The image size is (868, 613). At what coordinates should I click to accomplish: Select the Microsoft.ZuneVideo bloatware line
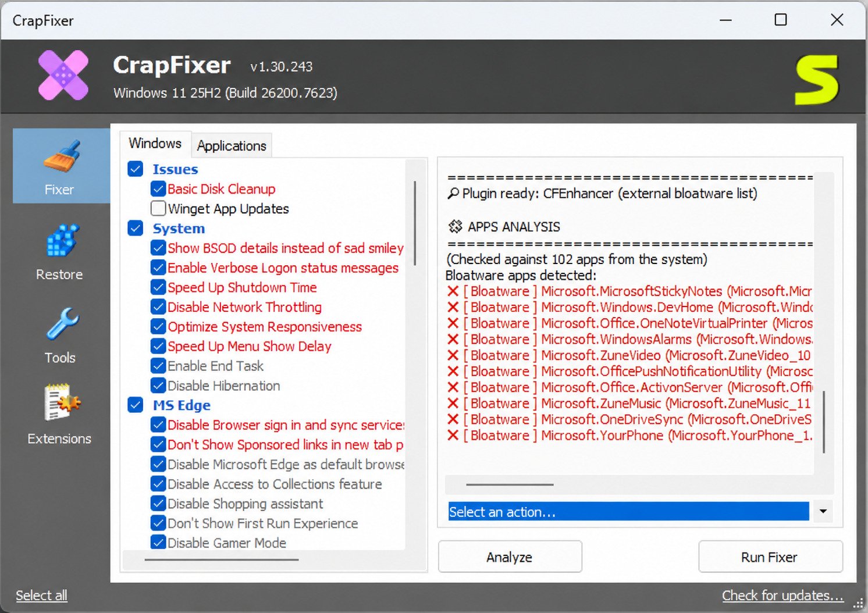(629, 355)
